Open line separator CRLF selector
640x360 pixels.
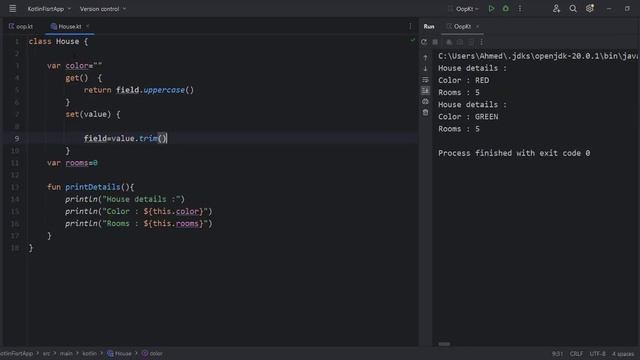[x=576, y=354]
